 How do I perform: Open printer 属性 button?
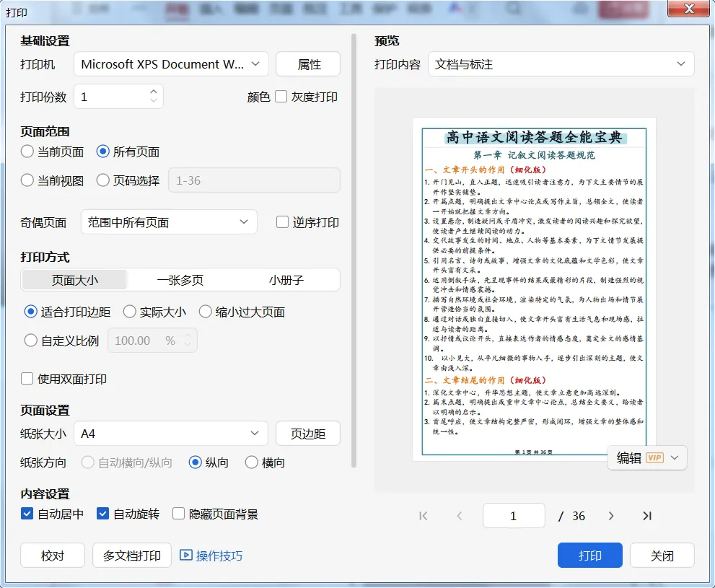click(x=308, y=64)
